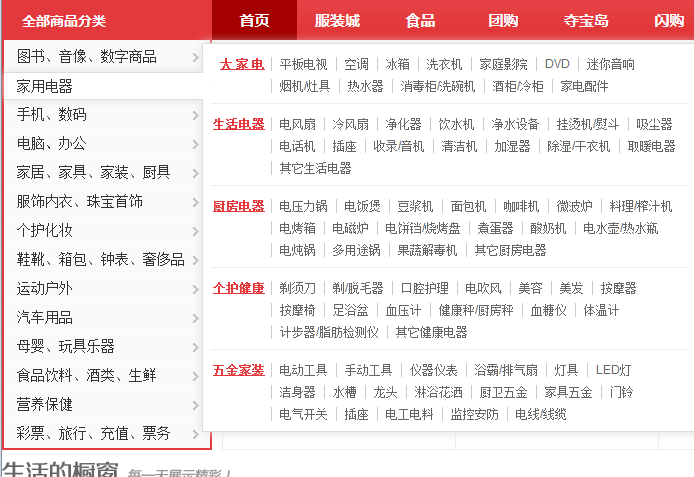The width and height of the screenshot is (694, 477).
Task: Click the arrow beside 个护化妆
Action: point(195,231)
